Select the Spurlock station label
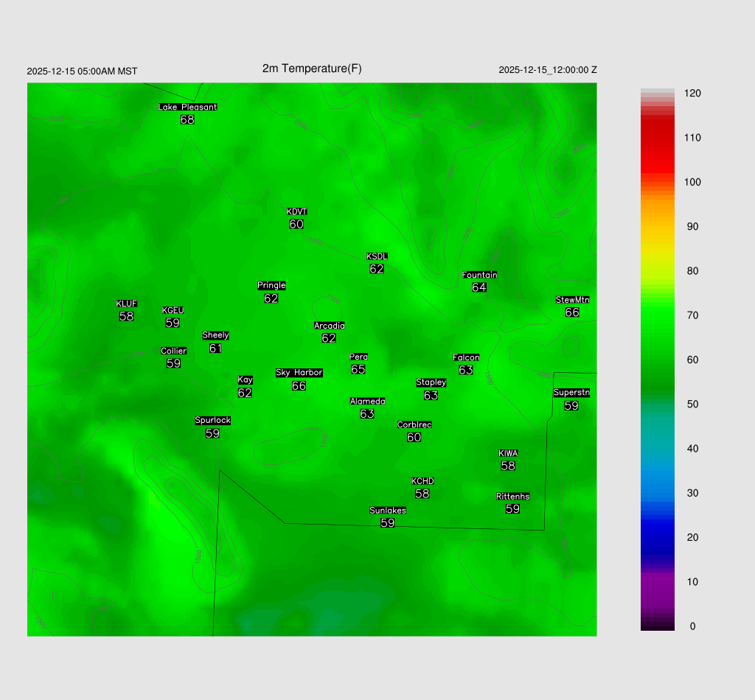 212,421
